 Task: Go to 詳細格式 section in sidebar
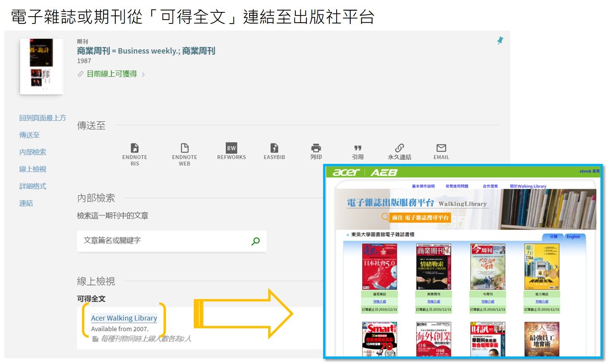[x=33, y=186]
